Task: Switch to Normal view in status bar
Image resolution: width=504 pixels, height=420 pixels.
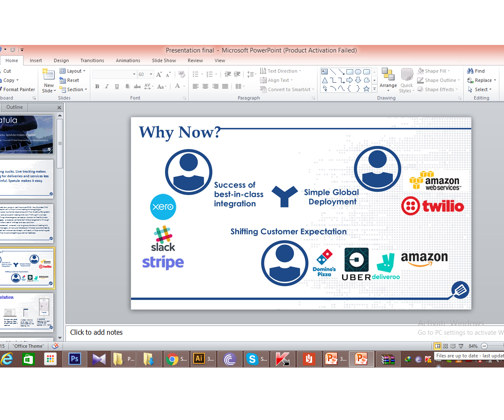Action: (438, 346)
